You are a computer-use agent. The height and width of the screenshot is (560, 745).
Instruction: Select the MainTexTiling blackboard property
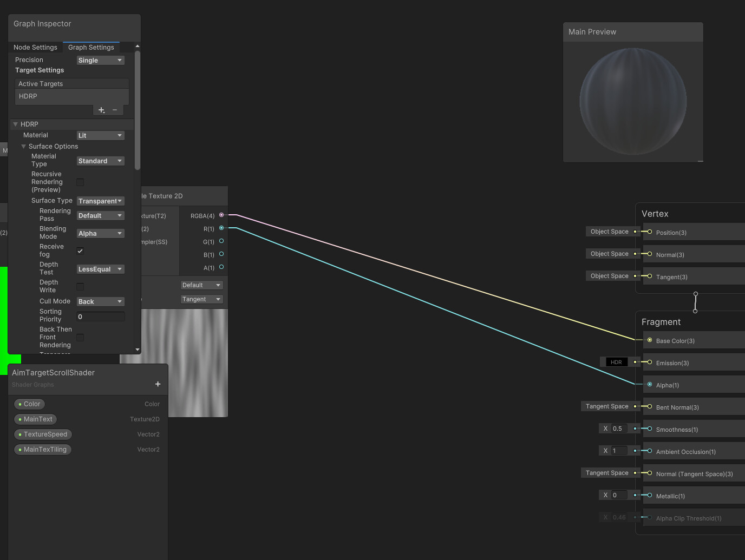[x=42, y=450]
